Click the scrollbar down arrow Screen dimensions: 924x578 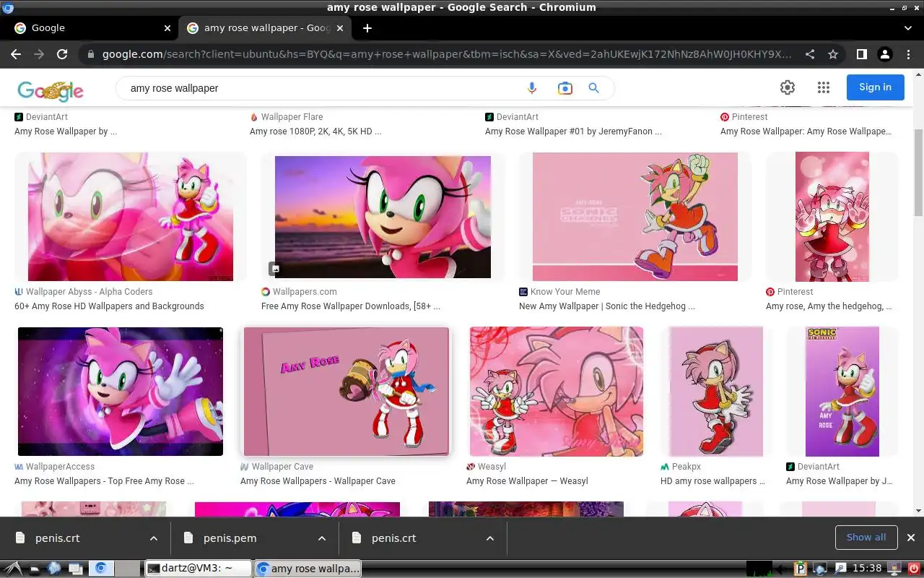(x=918, y=511)
